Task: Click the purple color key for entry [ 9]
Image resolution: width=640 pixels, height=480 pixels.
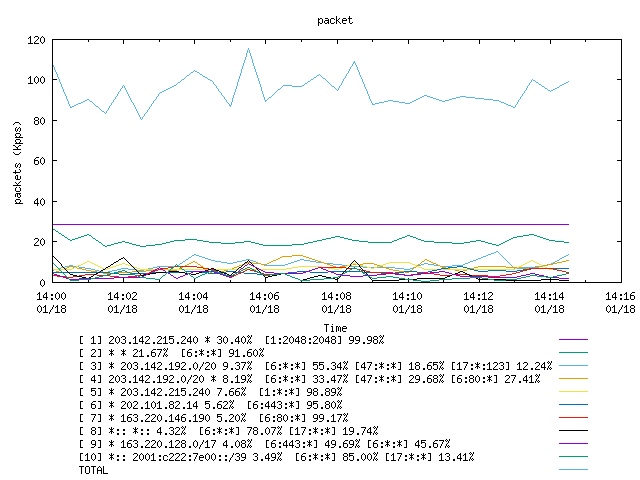Action: (x=573, y=444)
